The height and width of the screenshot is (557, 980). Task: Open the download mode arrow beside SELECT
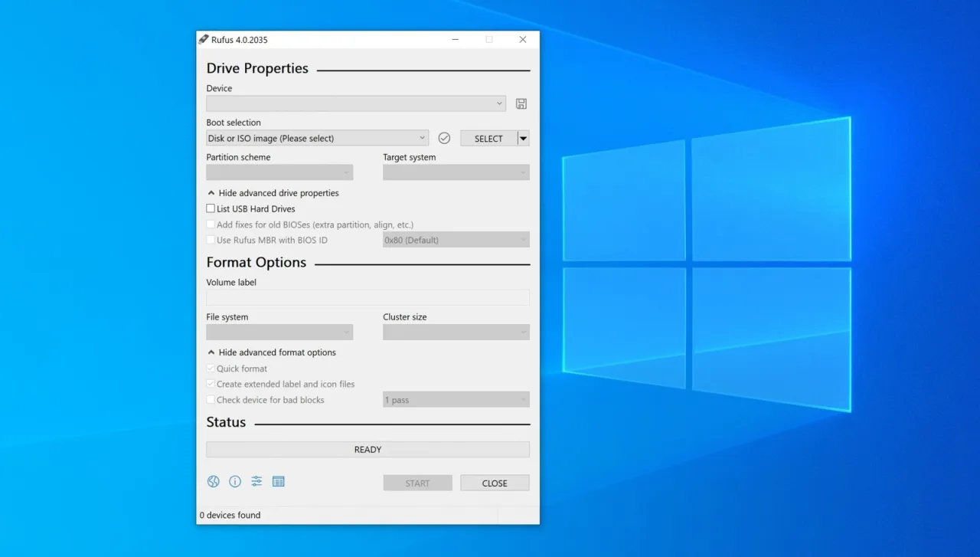pos(523,138)
